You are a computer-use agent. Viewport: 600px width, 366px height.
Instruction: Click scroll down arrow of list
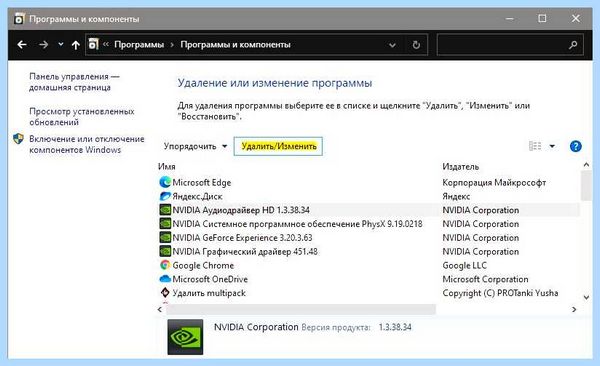pos(586,297)
